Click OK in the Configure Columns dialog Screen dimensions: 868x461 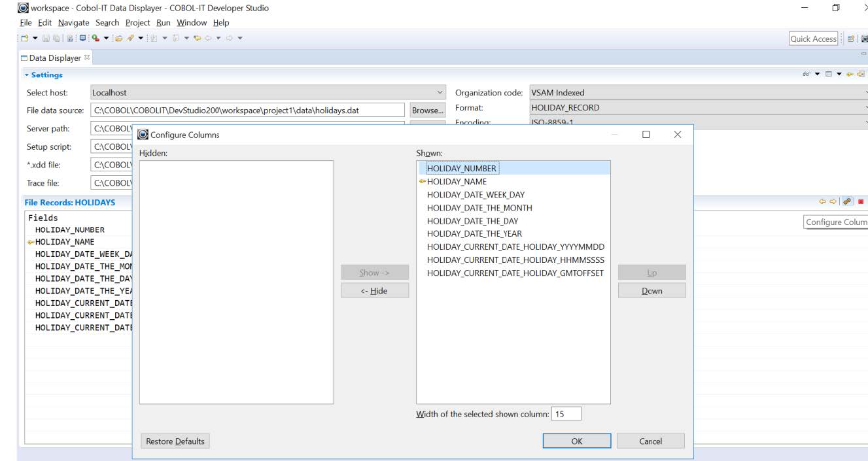click(x=576, y=441)
